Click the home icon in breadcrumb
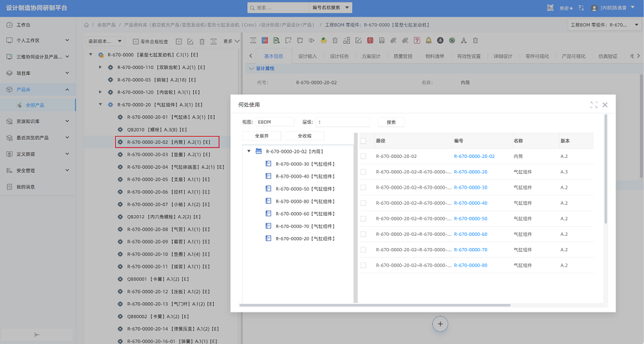The width and height of the screenshot is (644, 344). (x=86, y=25)
